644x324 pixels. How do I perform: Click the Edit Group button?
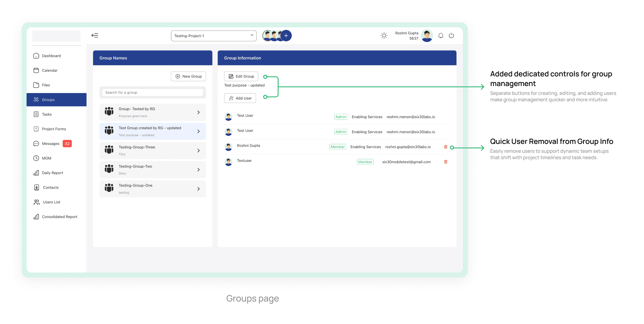tap(241, 76)
